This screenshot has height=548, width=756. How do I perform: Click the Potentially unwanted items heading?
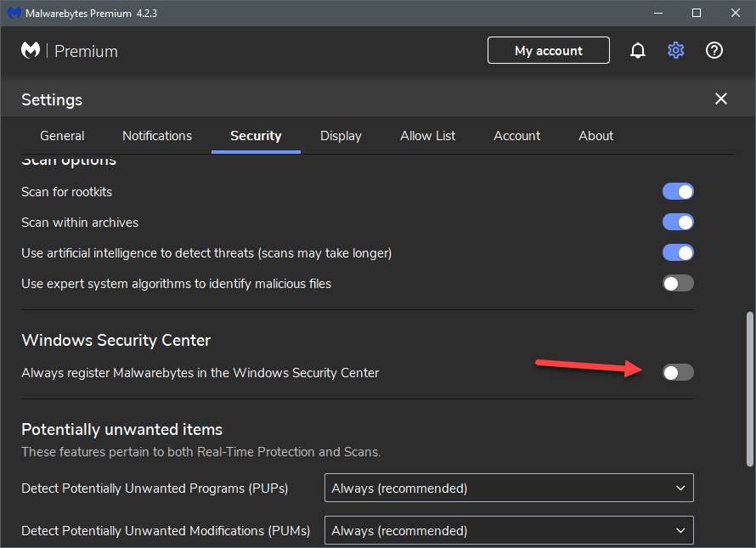[x=122, y=429]
